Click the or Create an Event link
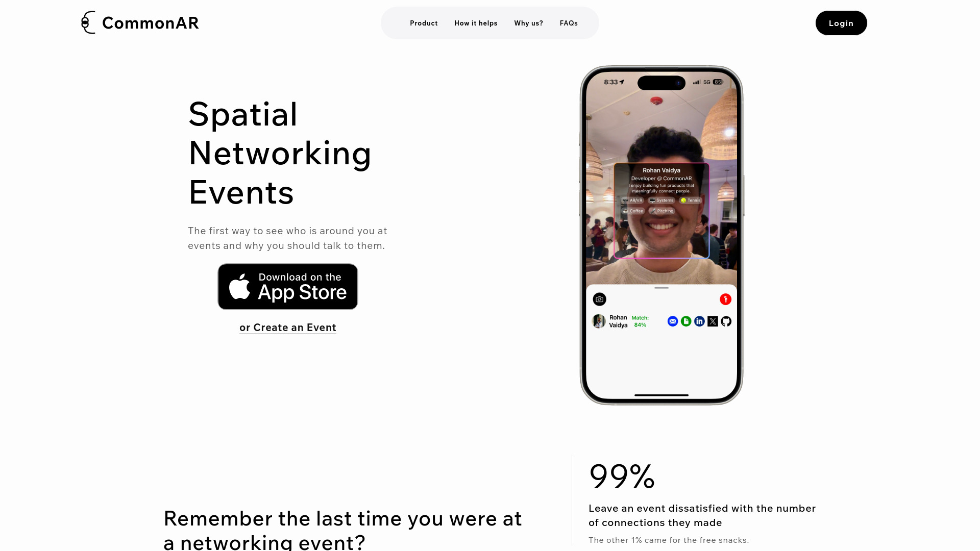 (x=287, y=327)
